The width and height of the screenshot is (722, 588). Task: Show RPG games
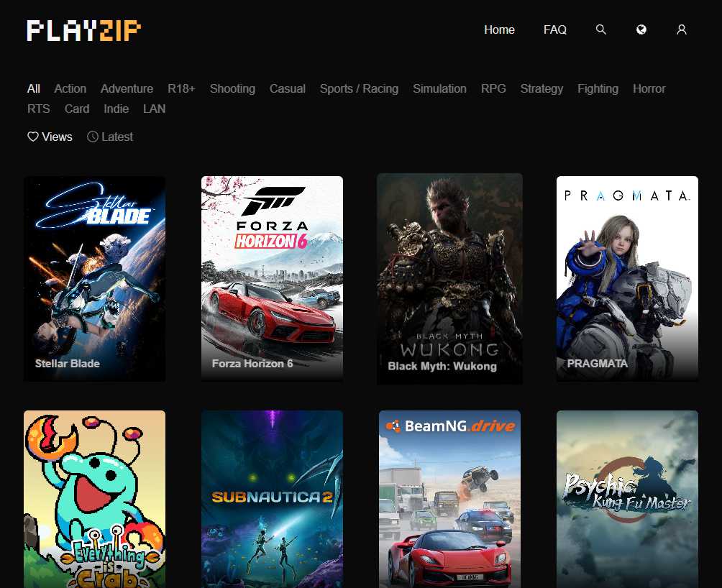(x=493, y=88)
